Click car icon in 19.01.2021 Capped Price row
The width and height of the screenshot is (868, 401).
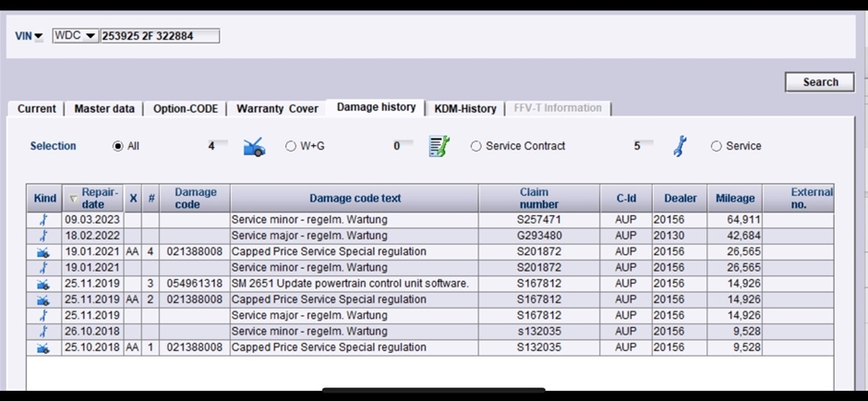point(43,251)
